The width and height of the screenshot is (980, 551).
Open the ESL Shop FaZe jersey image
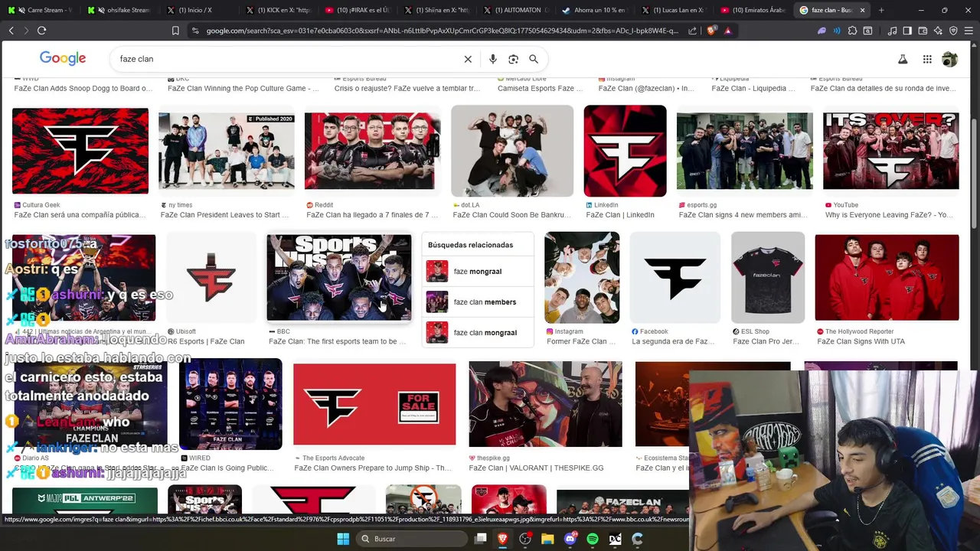(768, 278)
